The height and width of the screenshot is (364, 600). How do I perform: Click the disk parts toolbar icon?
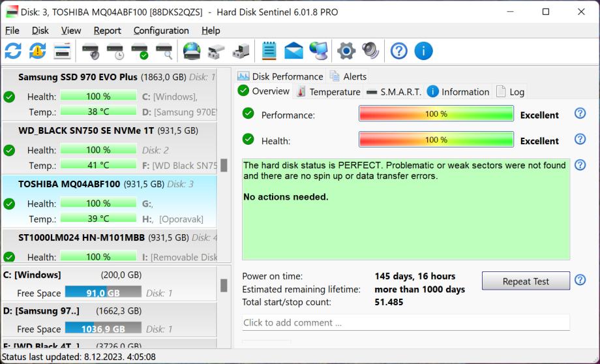[x=217, y=52]
